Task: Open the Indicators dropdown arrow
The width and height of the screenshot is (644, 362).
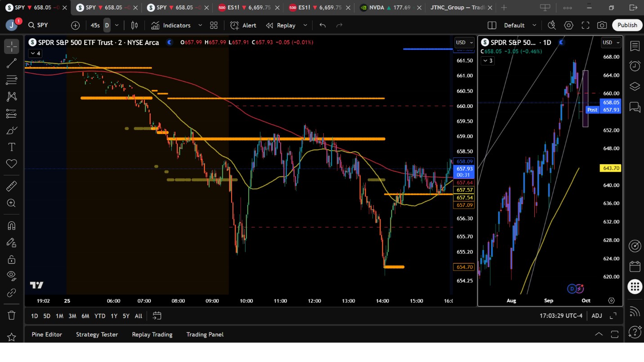Action: pyautogui.click(x=200, y=26)
